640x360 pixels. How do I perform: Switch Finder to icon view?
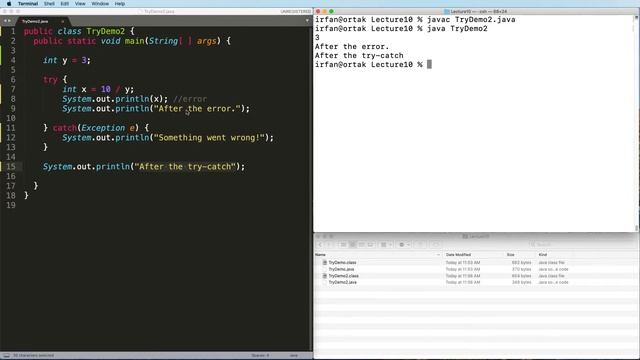click(343, 244)
